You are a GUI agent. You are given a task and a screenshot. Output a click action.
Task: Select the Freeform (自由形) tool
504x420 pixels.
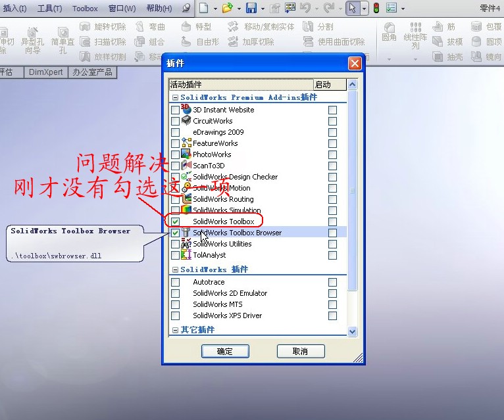[200, 42]
